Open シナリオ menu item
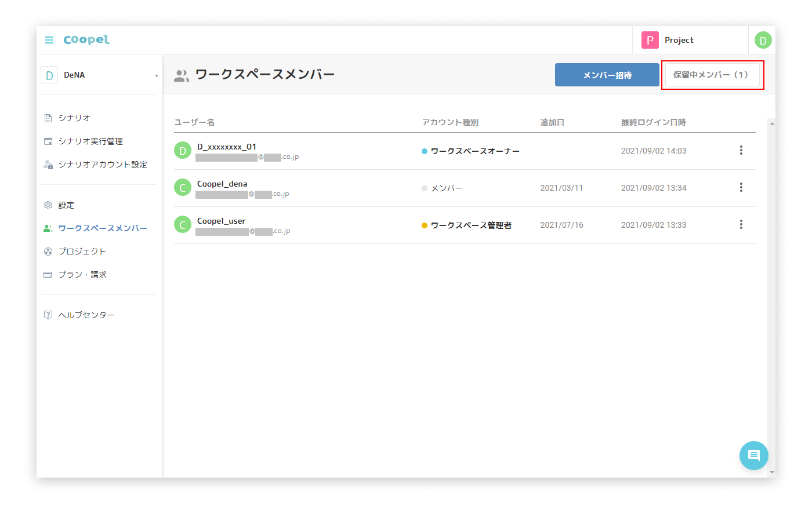 coord(74,118)
